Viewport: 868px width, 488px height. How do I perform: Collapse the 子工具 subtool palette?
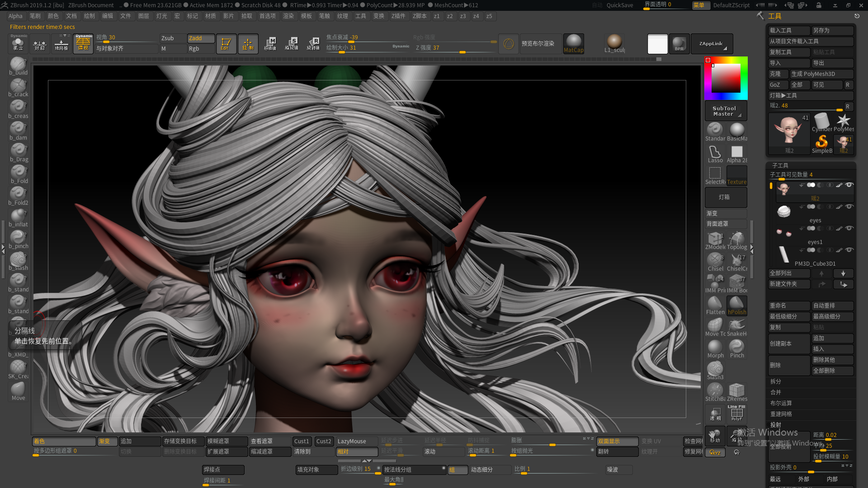(x=780, y=165)
